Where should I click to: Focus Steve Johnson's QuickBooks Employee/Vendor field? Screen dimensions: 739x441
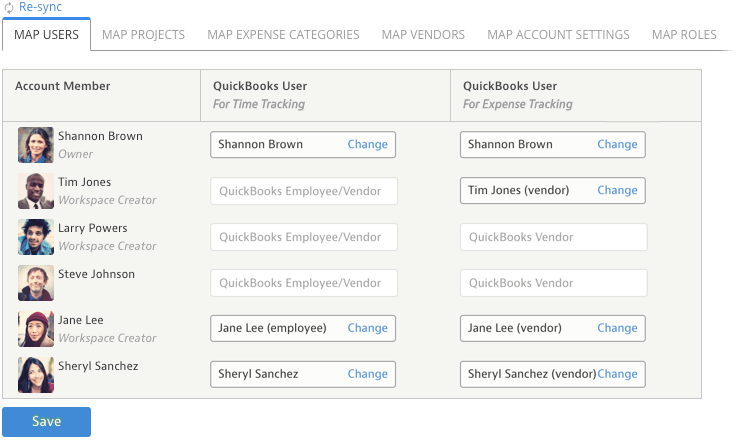tap(304, 283)
